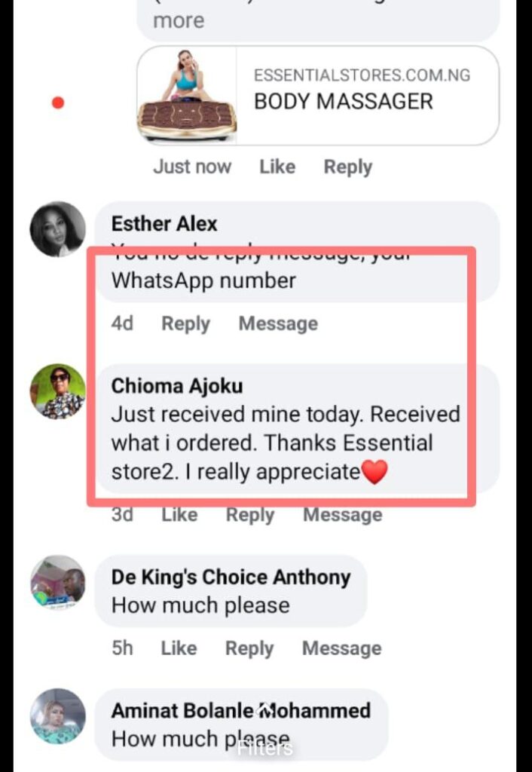
Task: Like De King's Choice Anthony's comment
Action: pyautogui.click(x=179, y=648)
